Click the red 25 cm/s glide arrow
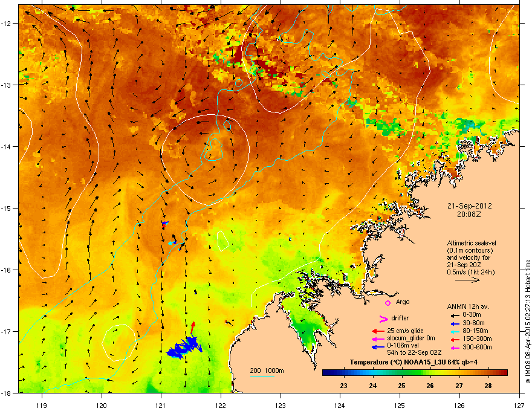The height and width of the screenshot is (411, 532). point(378,331)
